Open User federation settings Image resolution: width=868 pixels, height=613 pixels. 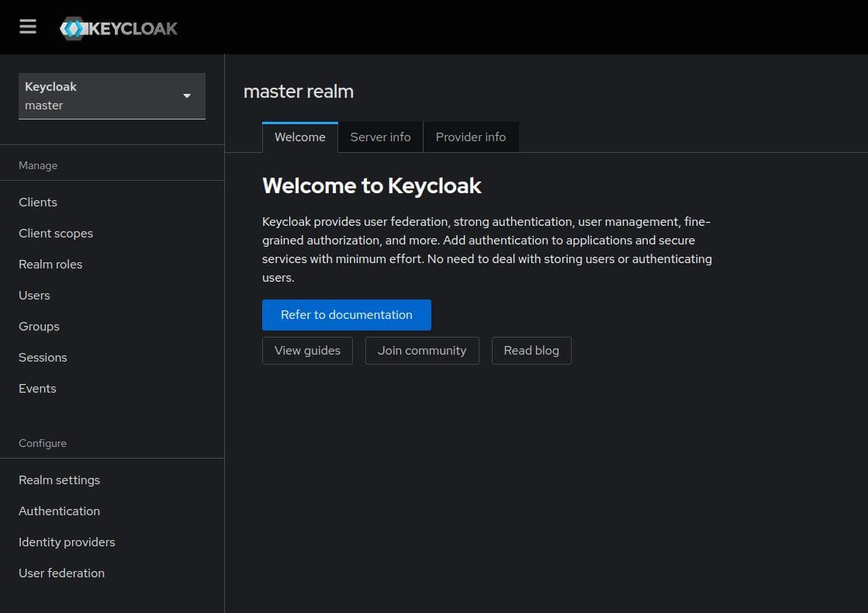(61, 573)
